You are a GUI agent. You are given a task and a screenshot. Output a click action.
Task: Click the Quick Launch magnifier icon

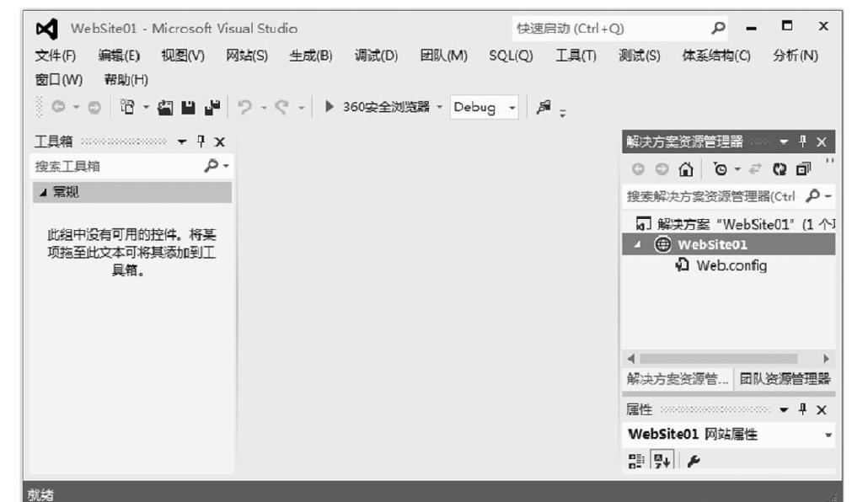(718, 28)
